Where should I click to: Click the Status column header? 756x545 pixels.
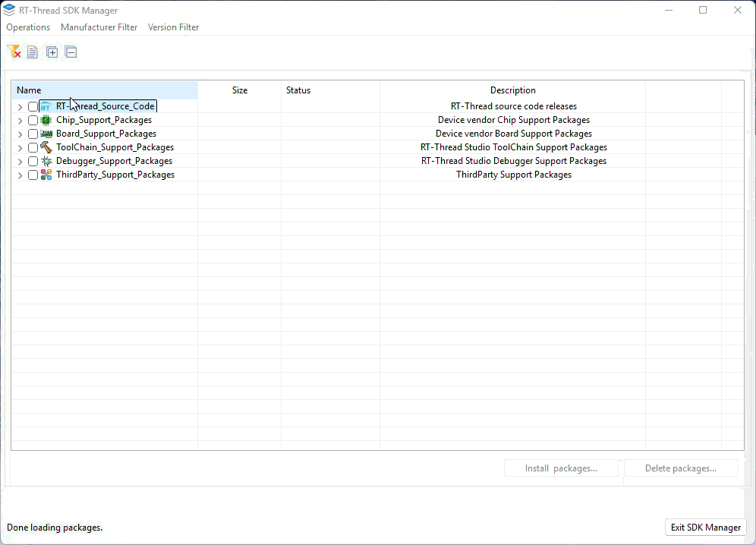coord(298,90)
